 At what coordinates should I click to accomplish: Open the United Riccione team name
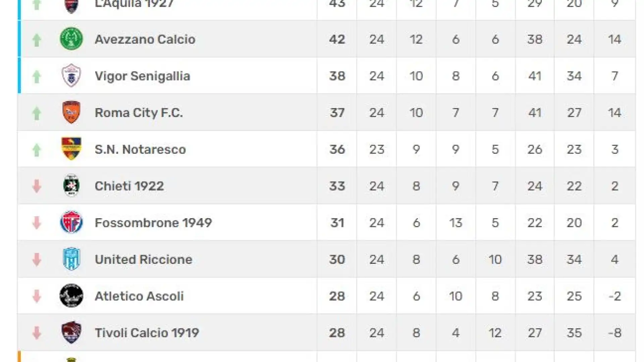click(143, 259)
